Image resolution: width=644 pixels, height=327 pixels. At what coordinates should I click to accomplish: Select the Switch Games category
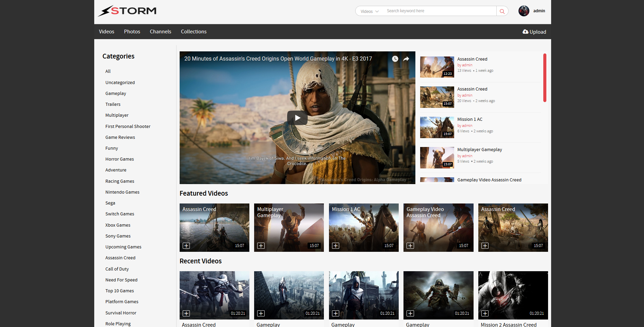point(120,214)
